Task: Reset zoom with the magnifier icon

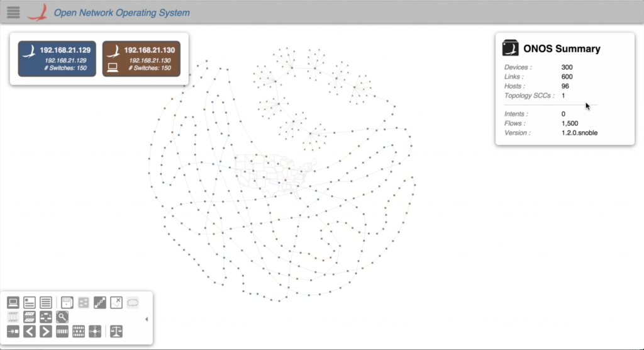Action: click(62, 317)
